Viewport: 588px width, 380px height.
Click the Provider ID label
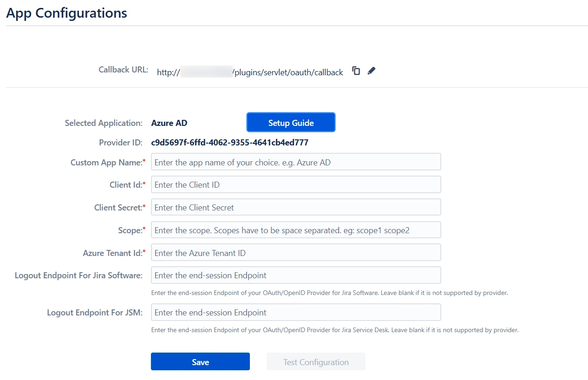coord(121,143)
